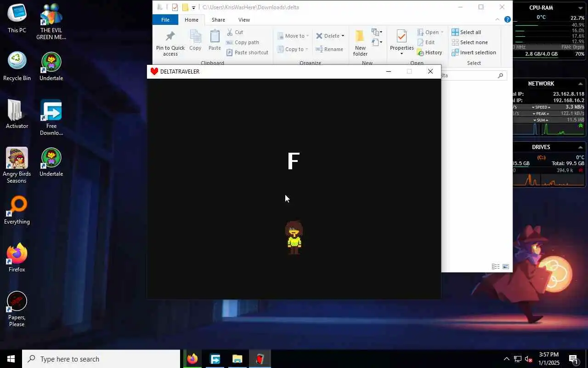Click the muted volume tray icon
588x368 pixels.
point(529,359)
